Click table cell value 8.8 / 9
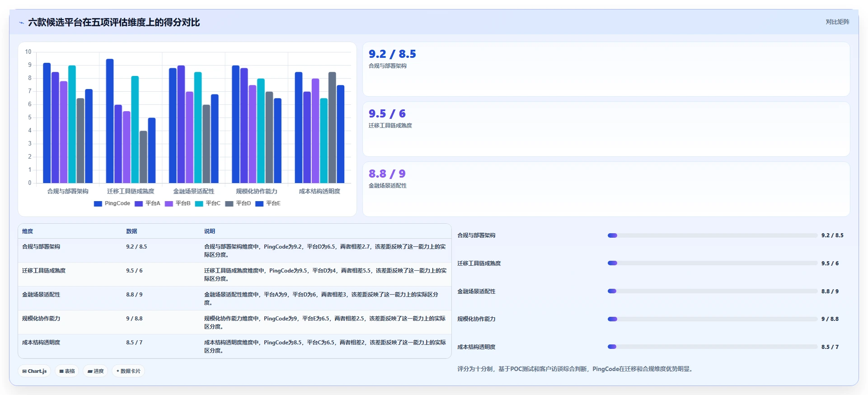 134,295
